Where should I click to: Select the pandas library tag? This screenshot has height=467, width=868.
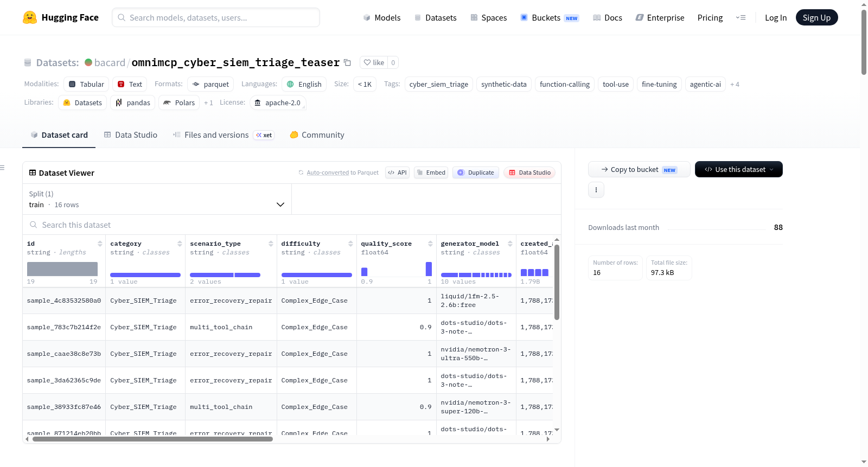[133, 103]
